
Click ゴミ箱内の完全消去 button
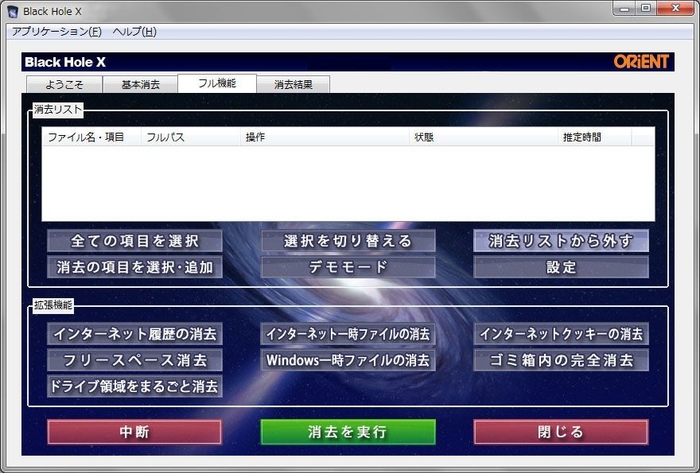pos(561,360)
